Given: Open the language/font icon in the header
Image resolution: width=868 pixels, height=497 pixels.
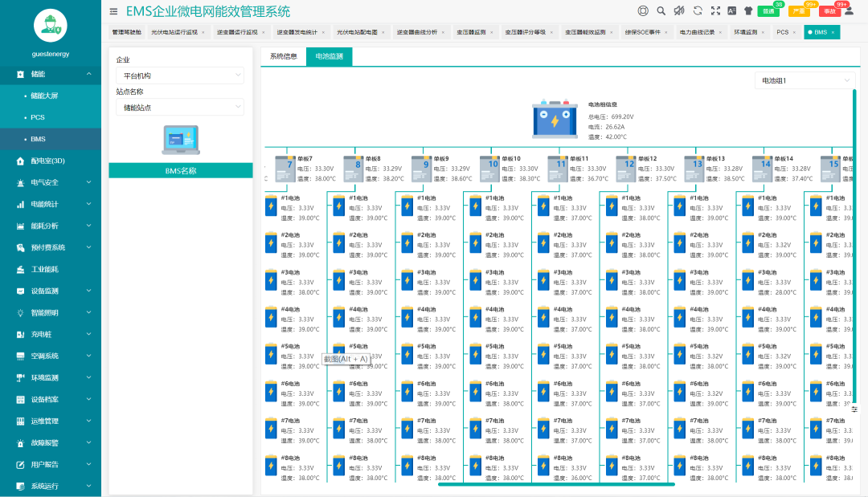Looking at the screenshot, I should click(x=731, y=11).
